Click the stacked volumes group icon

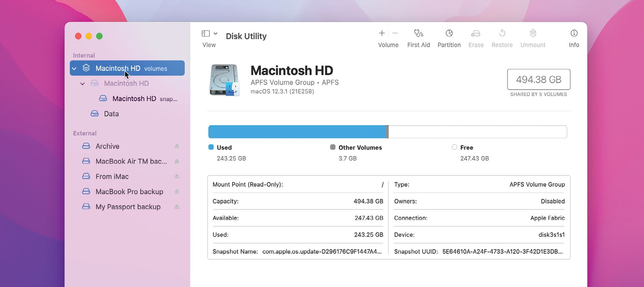click(86, 68)
